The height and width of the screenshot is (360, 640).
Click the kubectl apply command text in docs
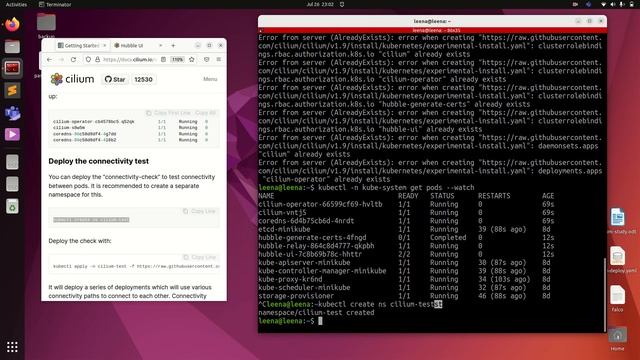tap(136, 266)
